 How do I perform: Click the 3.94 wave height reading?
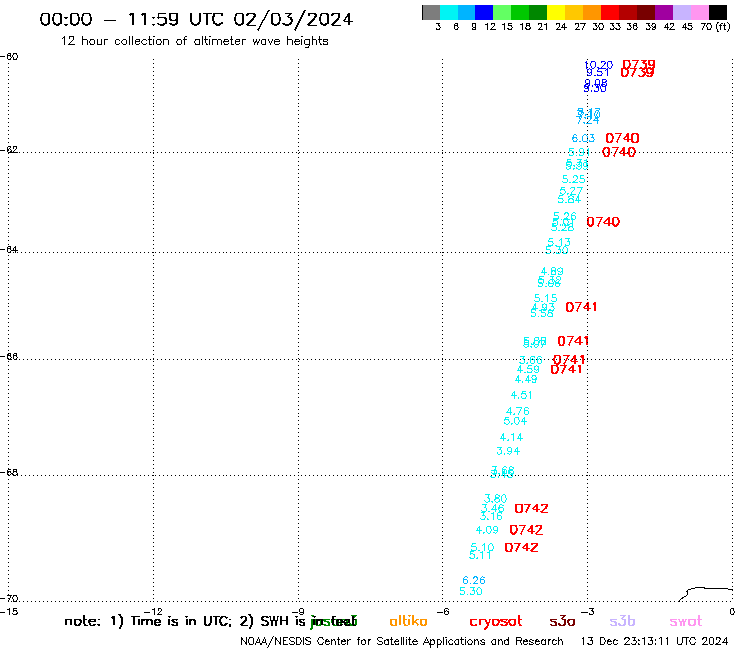tap(508, 451)
